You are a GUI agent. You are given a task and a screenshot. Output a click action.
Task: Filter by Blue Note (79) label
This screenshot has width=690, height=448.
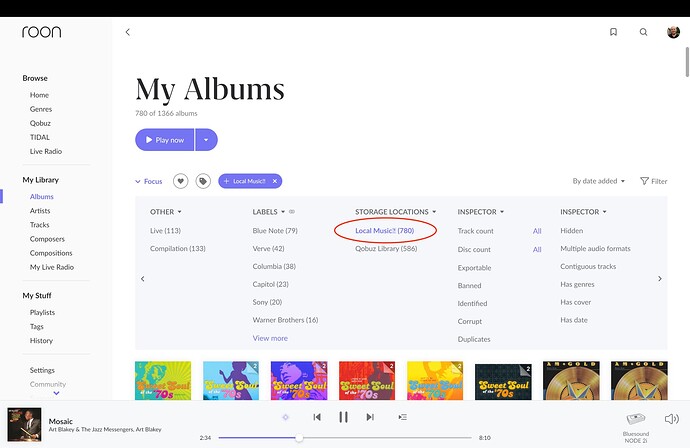(x=275, y=231)
